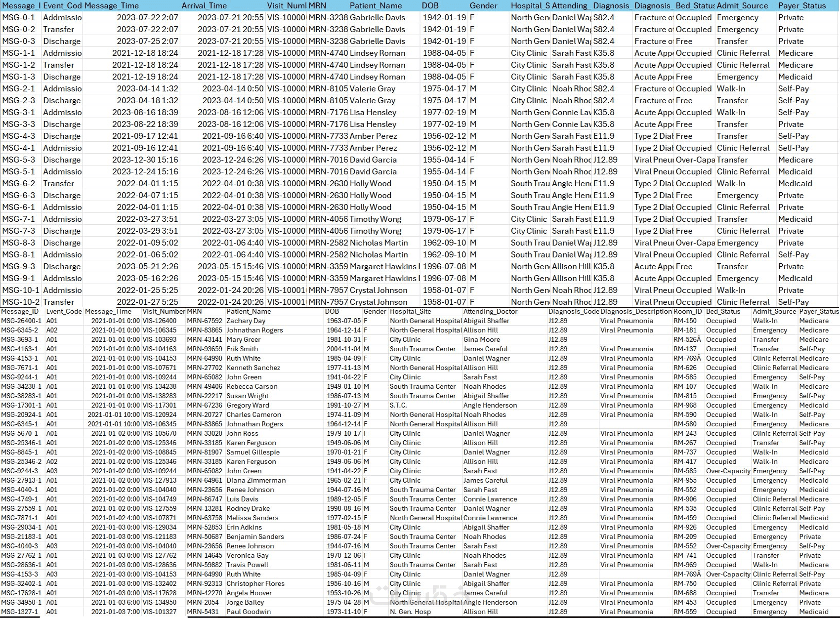
Task: Select message ID cell MSG-10-2
Action: (x=21, y=302)
